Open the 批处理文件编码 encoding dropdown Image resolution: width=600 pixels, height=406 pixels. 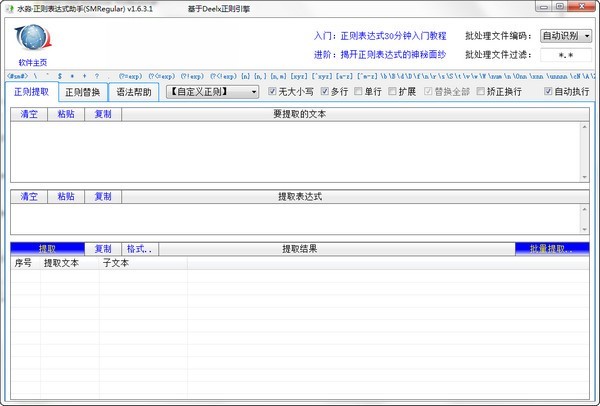point(566,35)
